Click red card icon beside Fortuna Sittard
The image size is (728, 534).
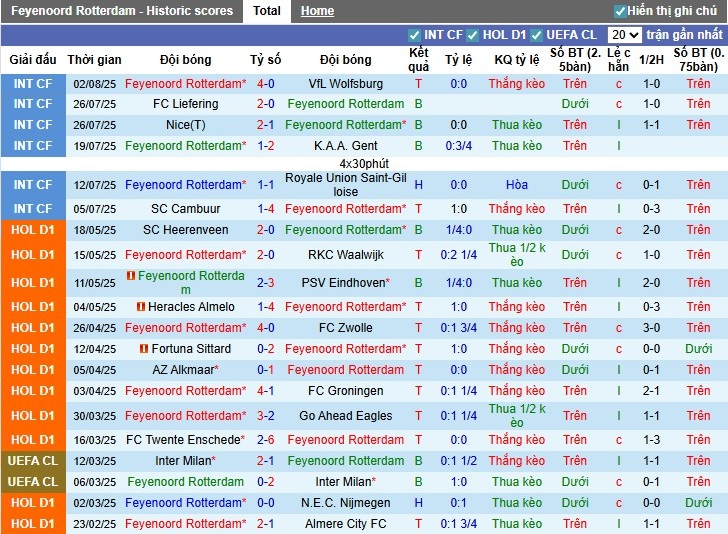pos(144,349)
